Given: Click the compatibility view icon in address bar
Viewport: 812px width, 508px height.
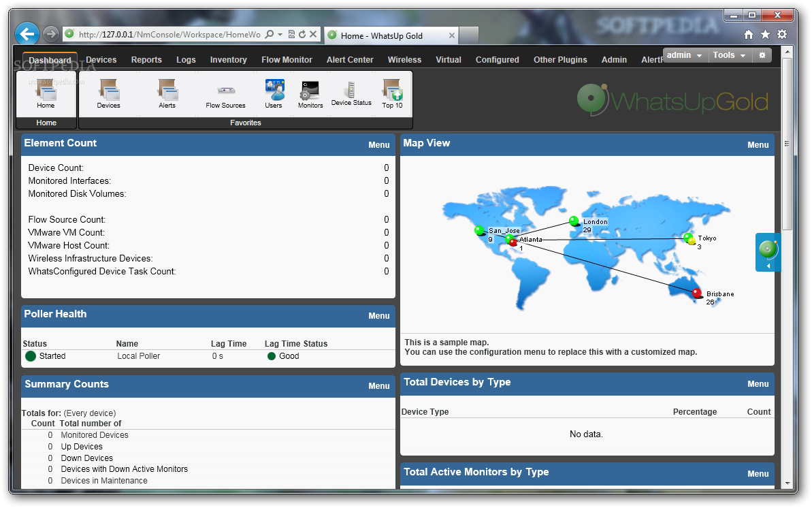Looking at the screenshot, I should 291,34.
